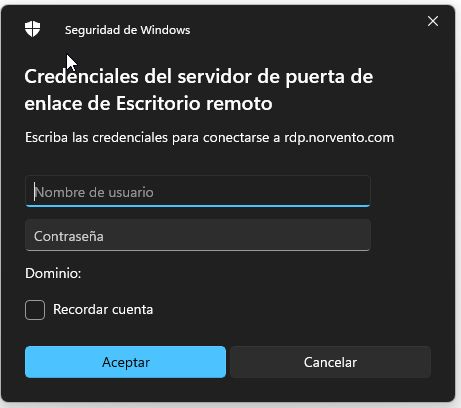This screenshot has width=461, height=408.
Task: Click the rdp.norvento.com server address
Action: point(339,138)
